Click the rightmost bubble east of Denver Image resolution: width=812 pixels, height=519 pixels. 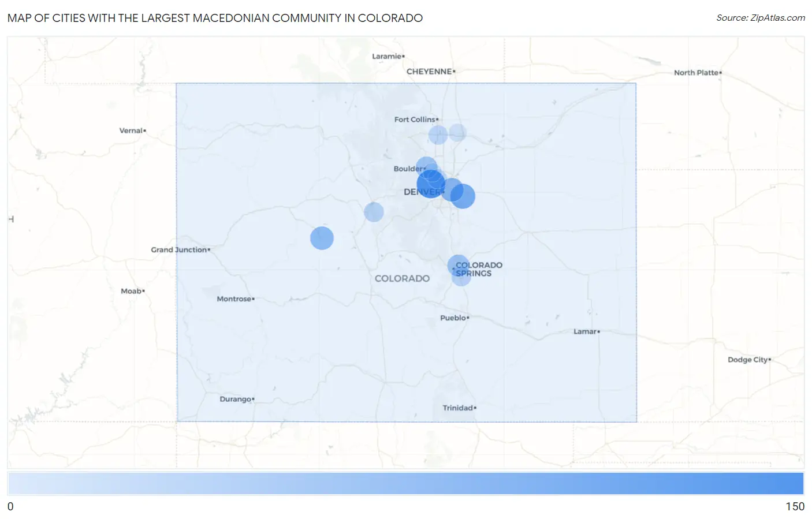pos(463,196)
